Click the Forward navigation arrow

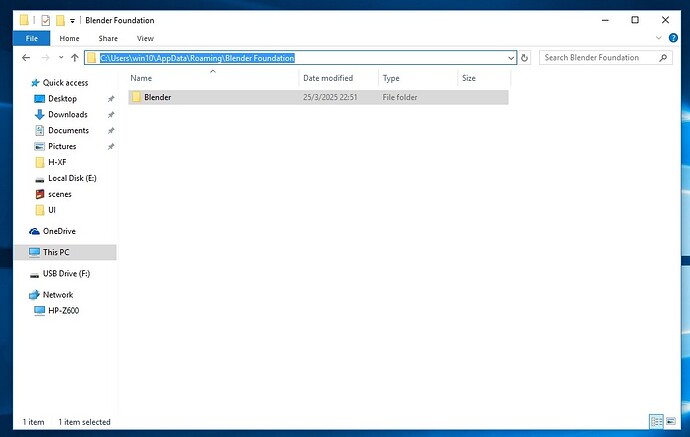45,58
